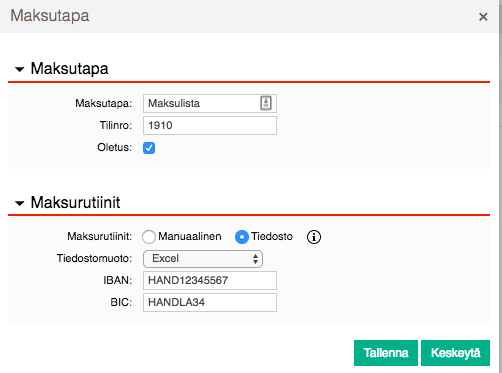Viewport: 502px width, 373px height.
Task: Collapse the Maksurutiinit section triangle
Action: [x=20, y=203]
